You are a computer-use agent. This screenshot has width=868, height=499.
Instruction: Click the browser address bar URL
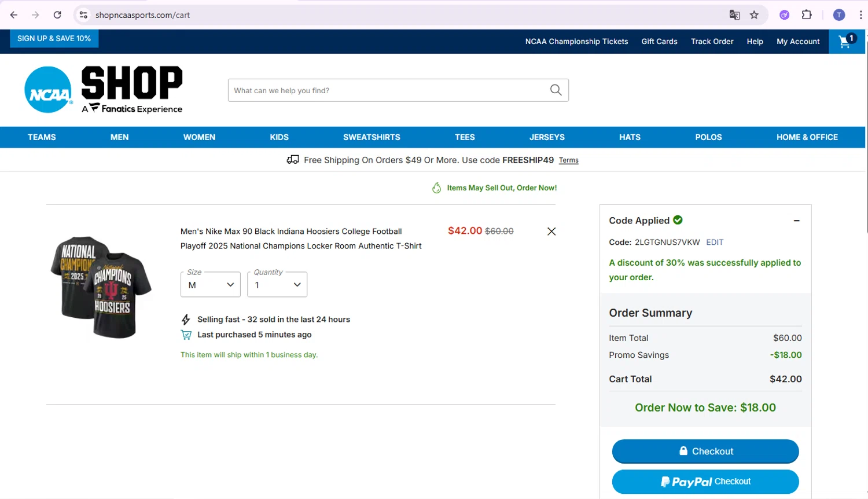[142, 15]
